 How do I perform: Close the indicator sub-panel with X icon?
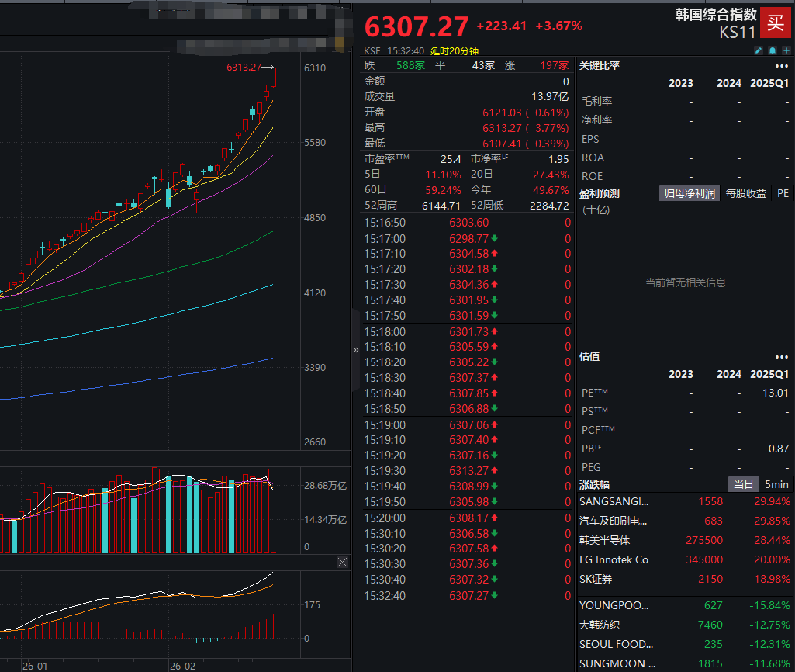click(x=342, y=563)
